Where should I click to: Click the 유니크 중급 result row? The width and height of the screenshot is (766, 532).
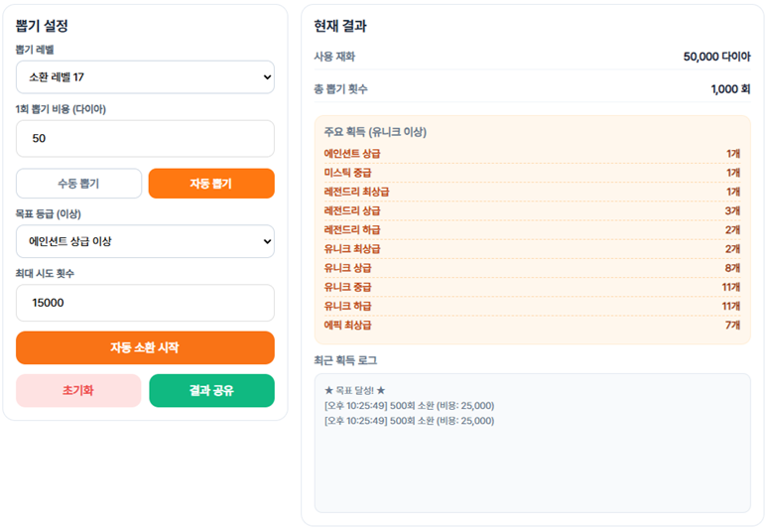pos(532,287)
